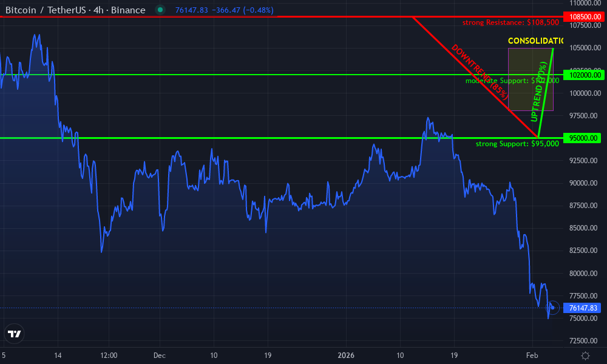This screenshot has height=364, width=607.
Task: Click the blue 76147.83 current price tag
Action: [x=582, y=308]
